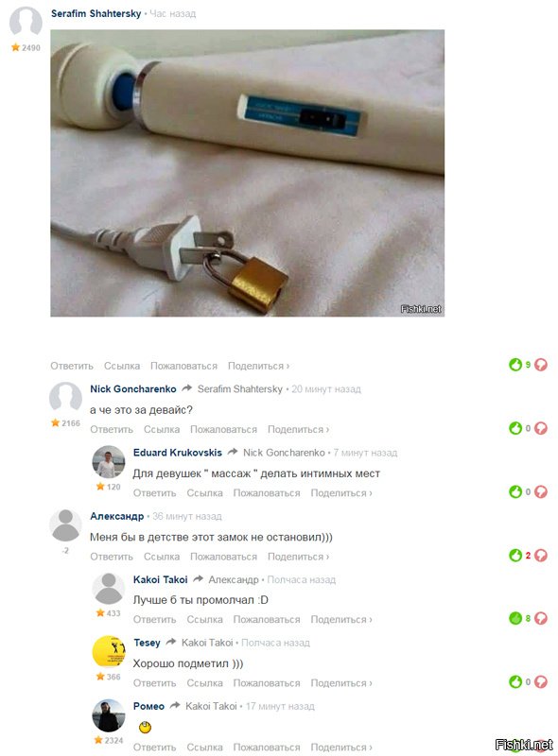The image size is (558, 756).
Task: Open Tesey's username link
Action: (147, 643)
